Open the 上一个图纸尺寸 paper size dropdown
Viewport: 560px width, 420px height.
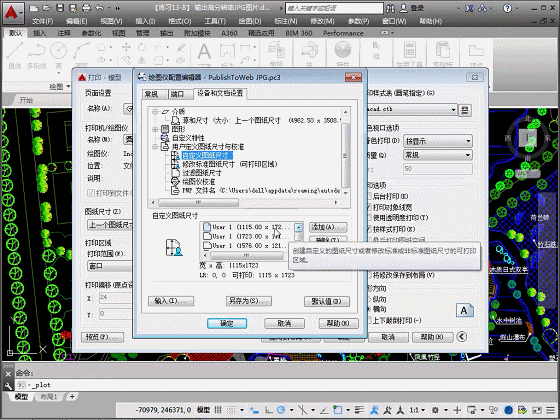(x=110, y=225)
